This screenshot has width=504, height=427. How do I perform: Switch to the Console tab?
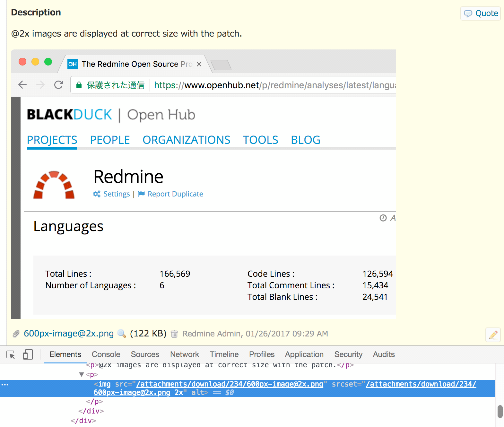click(106, 354)
